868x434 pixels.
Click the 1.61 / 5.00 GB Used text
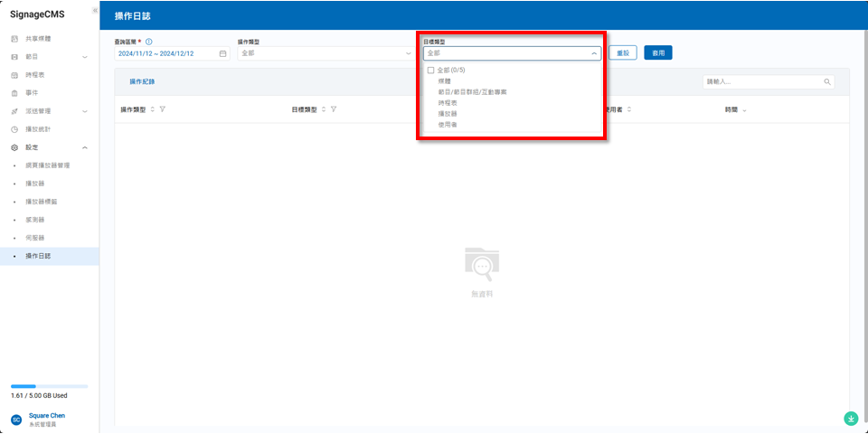[39, 396]
